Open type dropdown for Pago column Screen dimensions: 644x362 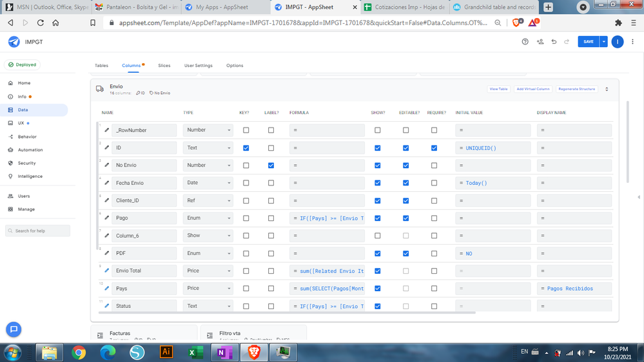click(x=208, y=218)
